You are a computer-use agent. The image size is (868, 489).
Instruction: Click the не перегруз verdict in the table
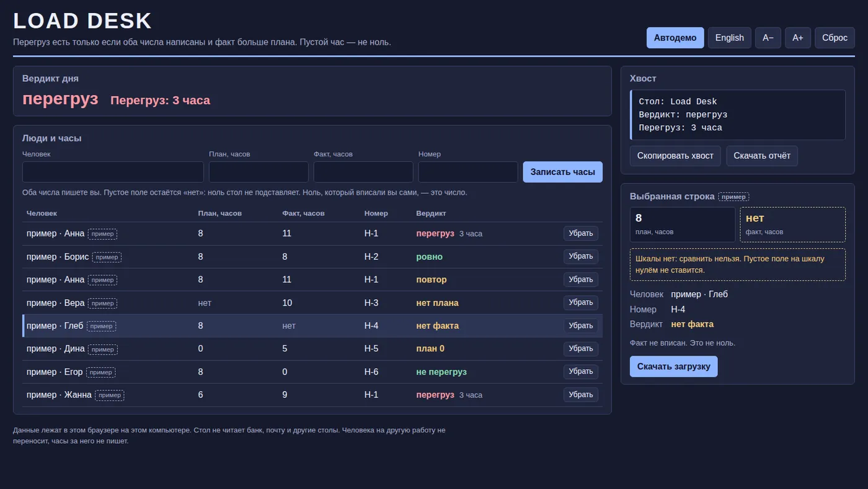pos(441,372)
